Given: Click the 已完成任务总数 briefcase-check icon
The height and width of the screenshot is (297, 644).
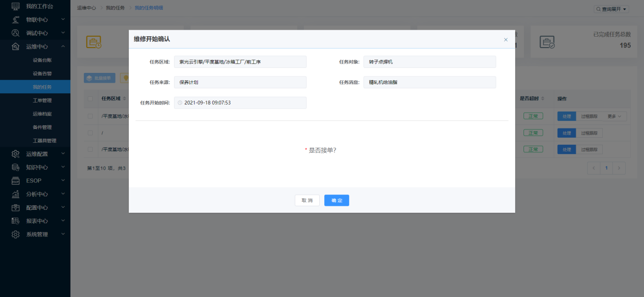Looking at the screenshot, I should (x=547, y=42).
